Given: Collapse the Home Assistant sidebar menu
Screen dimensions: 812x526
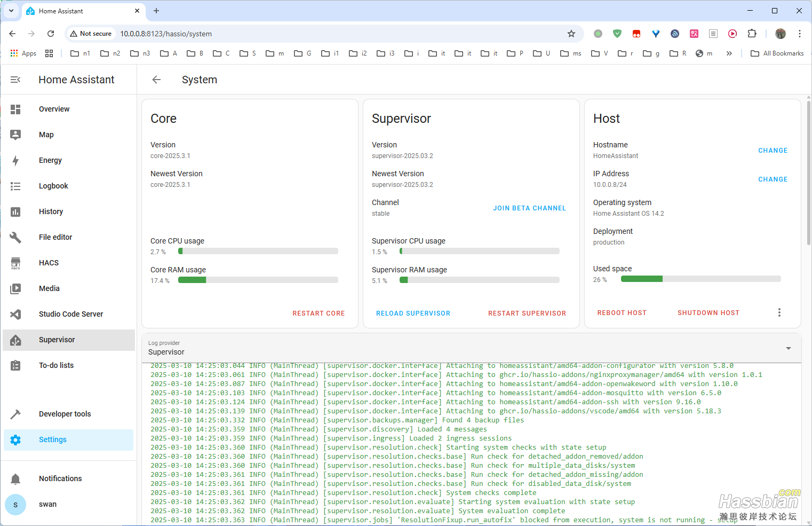Looking at the screenshot, I should [15, 80].
